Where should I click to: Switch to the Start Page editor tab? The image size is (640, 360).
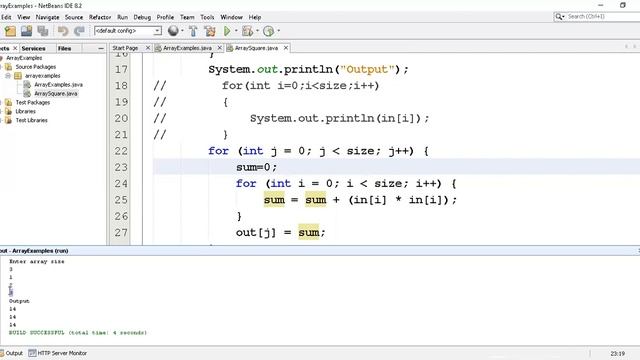tap(125, 48)
